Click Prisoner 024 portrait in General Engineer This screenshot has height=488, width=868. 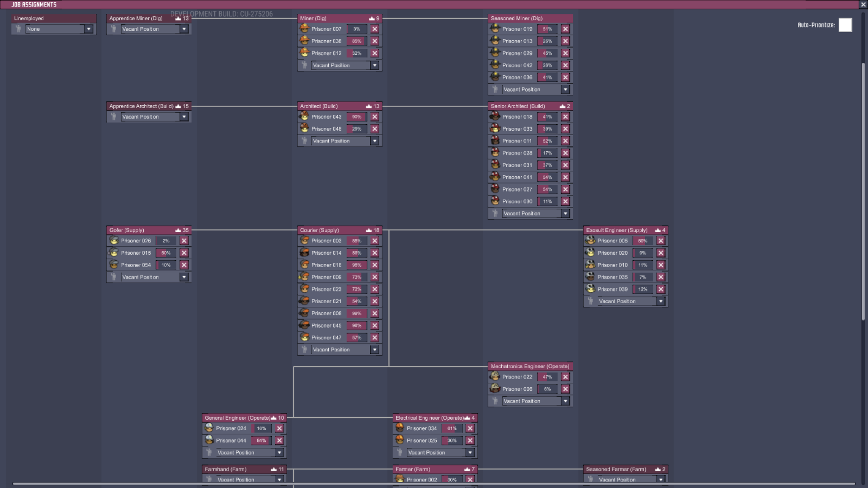point(209,428)
